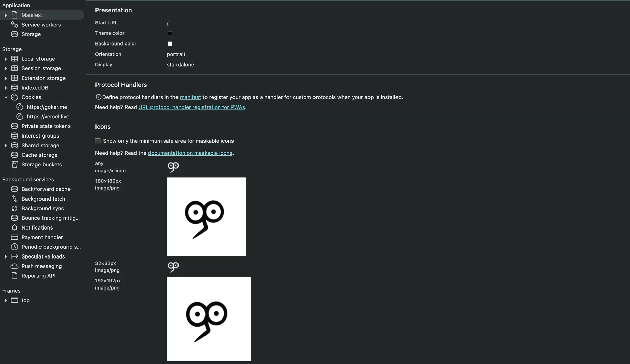Screen dimensions: 630x364
Task: Click the Theme color swatch
Action: [x=170, y=33]
